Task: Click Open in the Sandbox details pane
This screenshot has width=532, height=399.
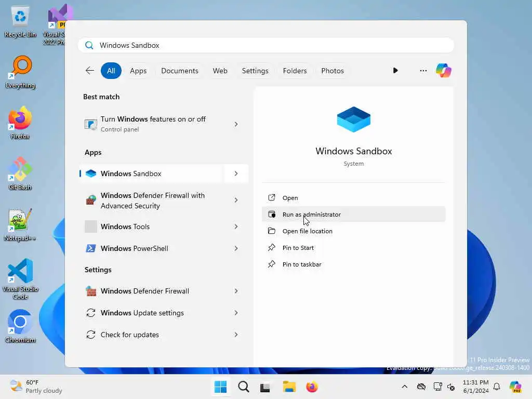Action: point(353,198)
